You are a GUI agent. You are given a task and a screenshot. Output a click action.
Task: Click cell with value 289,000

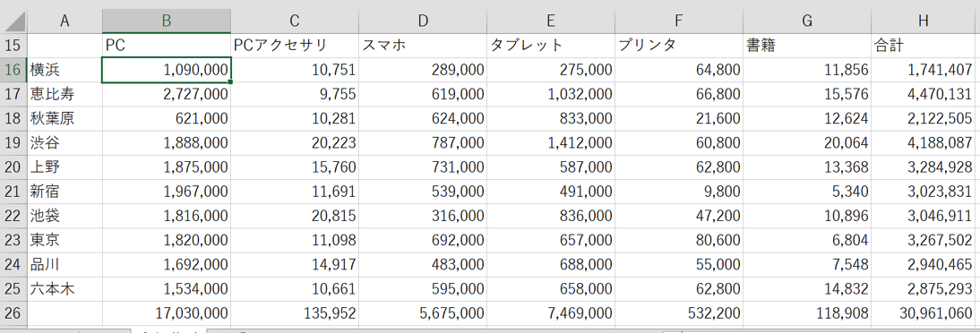(x=423, y=69)
